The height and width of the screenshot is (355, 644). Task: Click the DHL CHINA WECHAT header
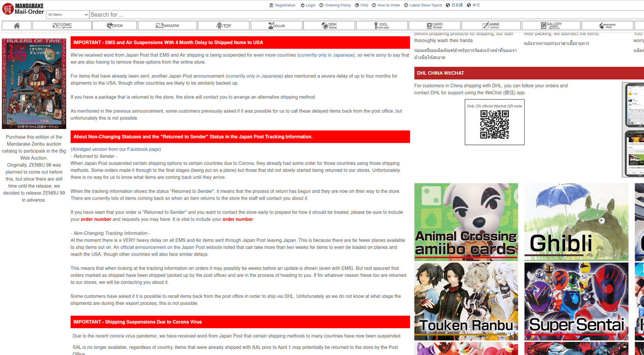click(x=529, y=73)
